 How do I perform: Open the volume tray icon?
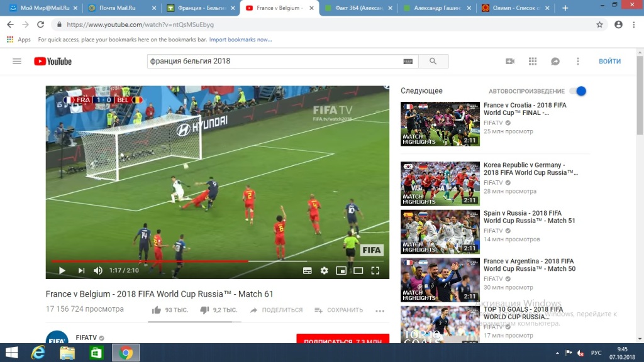pos(580,353)
